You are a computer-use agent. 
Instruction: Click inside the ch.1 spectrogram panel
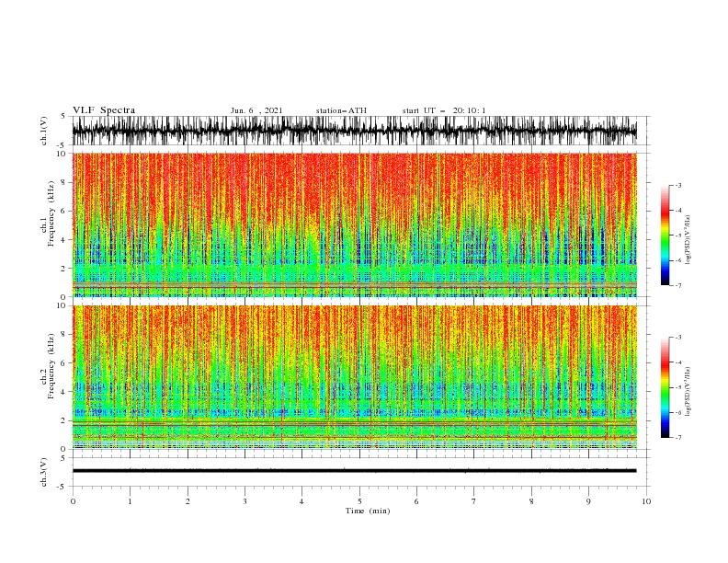(354, 224)
